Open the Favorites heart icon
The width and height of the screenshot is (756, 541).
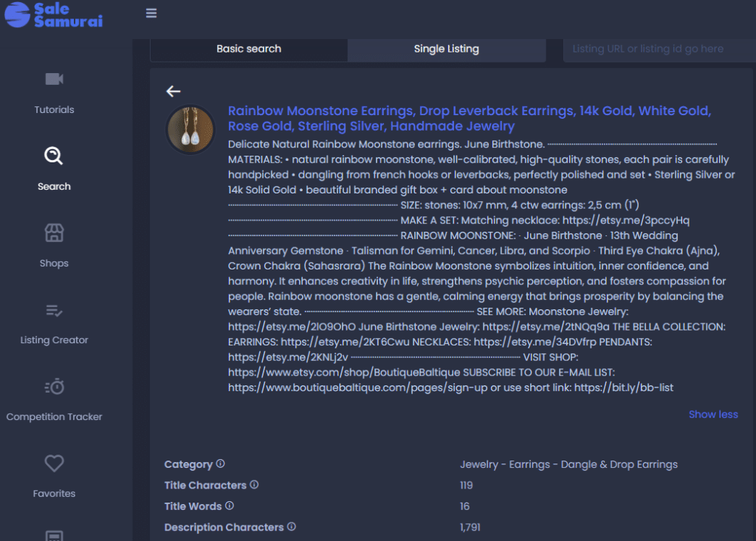[54, 464]
